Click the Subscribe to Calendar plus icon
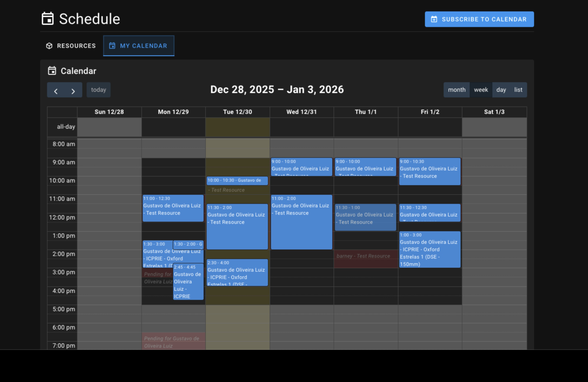The width and height of the screenshot is (588, 382). click(434, 19)
